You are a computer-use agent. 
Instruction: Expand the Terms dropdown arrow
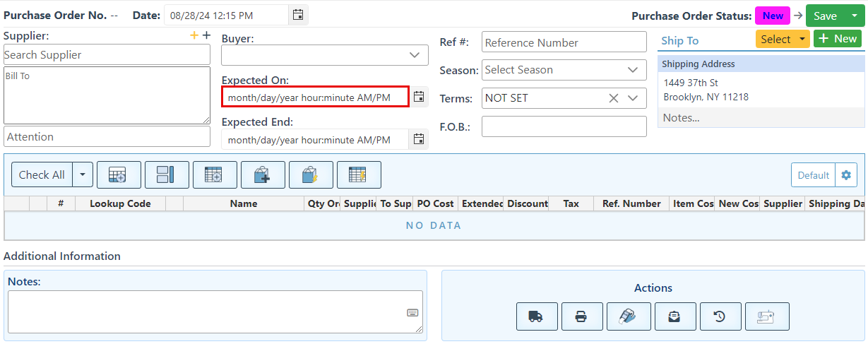(633, 98)
